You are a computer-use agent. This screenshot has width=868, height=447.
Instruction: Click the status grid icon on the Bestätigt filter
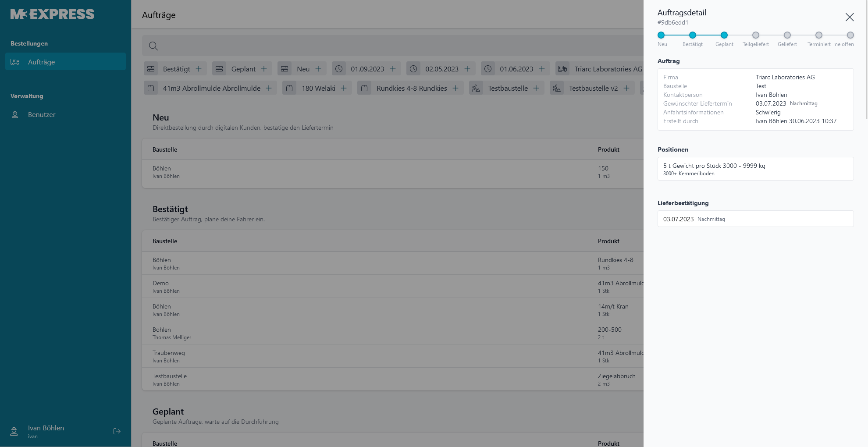click(151, 68)
